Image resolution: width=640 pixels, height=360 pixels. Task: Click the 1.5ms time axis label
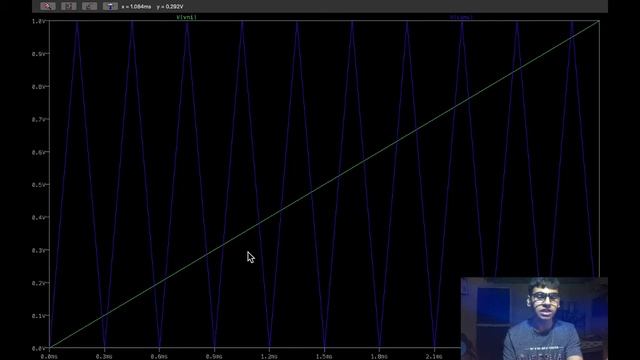click(324, 356)
